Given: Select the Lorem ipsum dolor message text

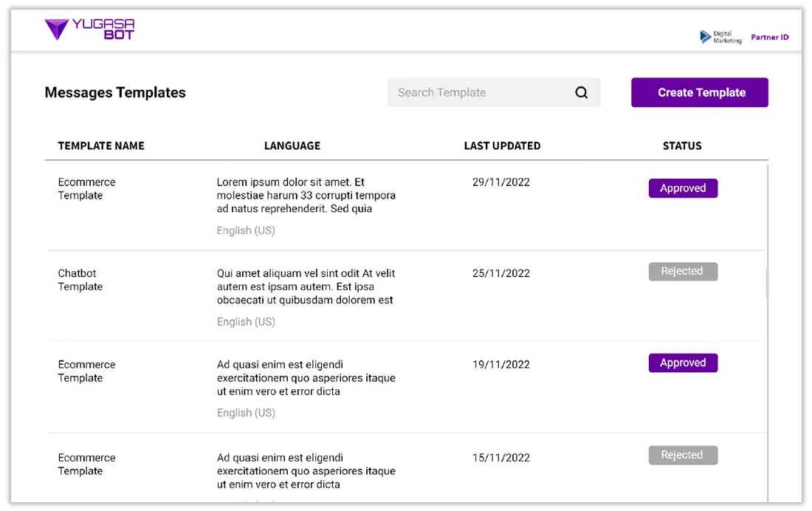Looking at the screenshot, I should pyautogui.click(x=306, y=196).
